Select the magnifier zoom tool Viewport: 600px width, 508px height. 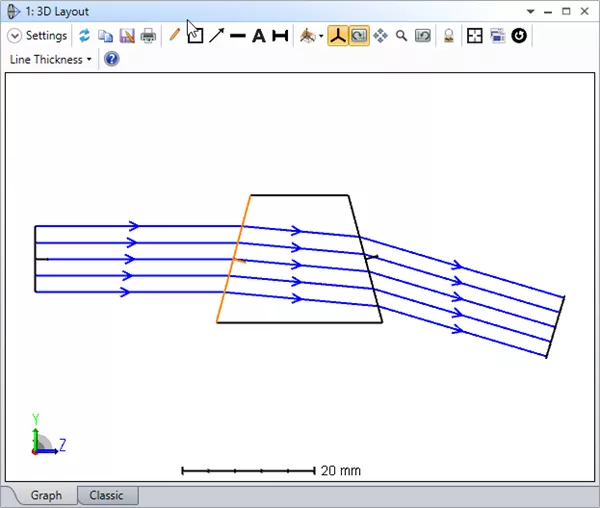[x=401, y=36]
